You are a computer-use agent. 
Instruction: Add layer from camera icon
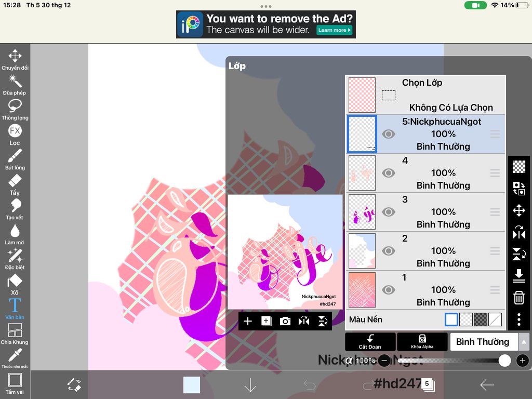(x=285, y=321)
